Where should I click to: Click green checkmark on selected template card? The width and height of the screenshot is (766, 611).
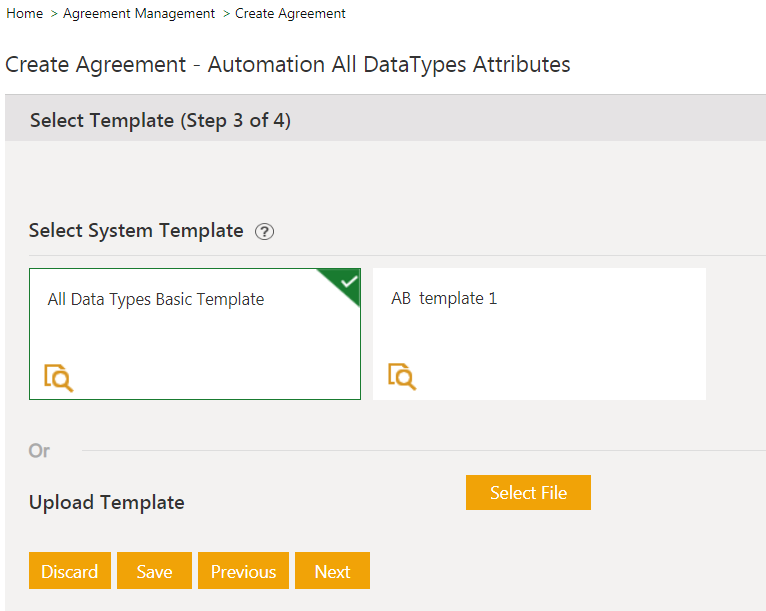tap(347, 282)
